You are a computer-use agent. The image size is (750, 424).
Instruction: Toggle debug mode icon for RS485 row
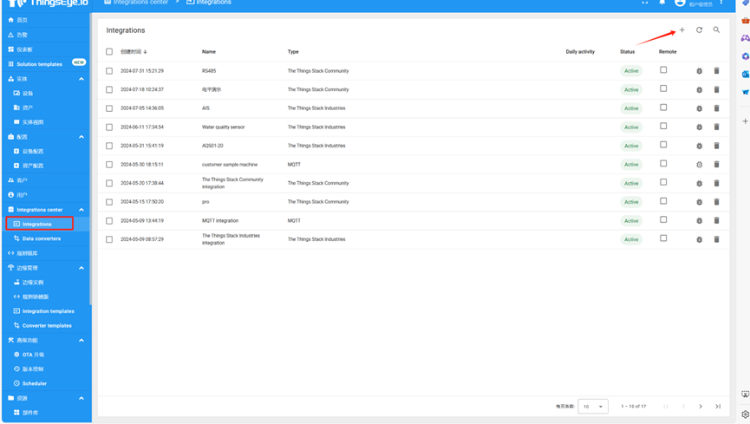click(x=699, y=71)
